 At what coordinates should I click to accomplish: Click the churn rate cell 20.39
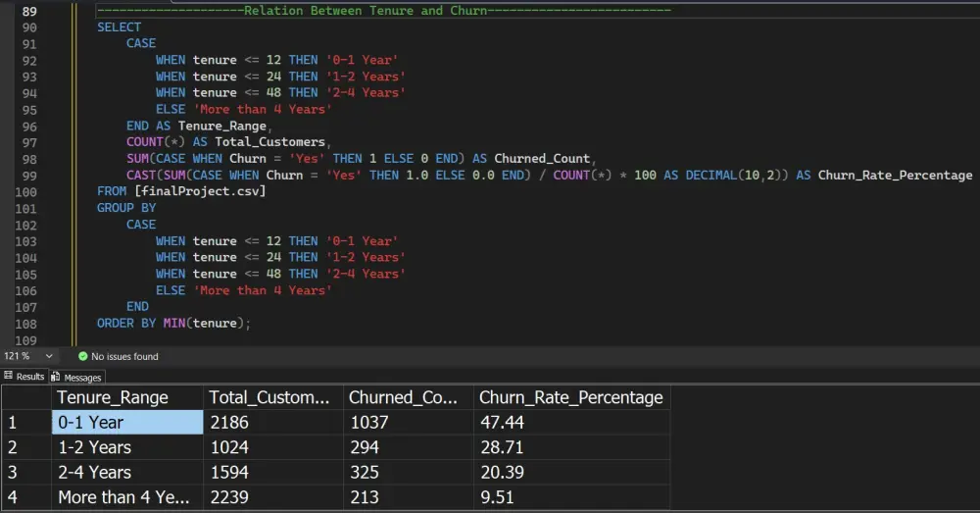(571, 473)
